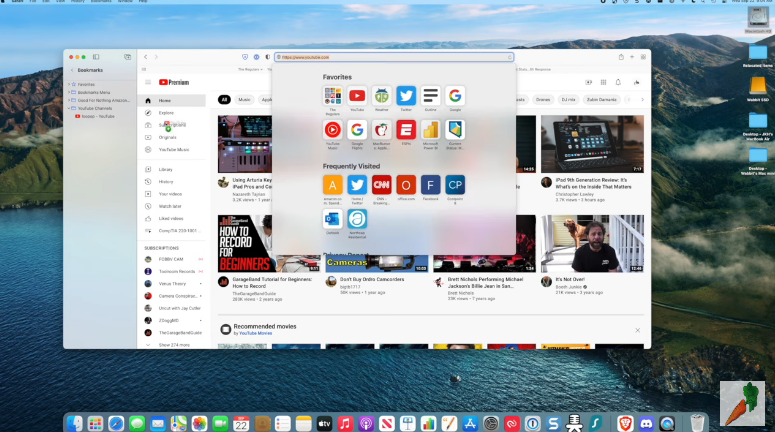775x432 pixels.
Task: Expand the Favorites bookmarks folder
Action: (69, 85)
